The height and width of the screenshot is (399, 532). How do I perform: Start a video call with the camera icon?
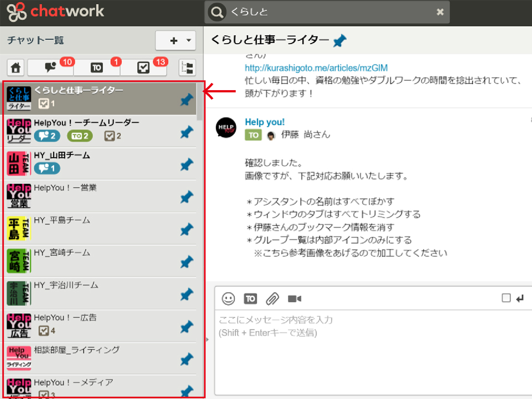[294, 299]
